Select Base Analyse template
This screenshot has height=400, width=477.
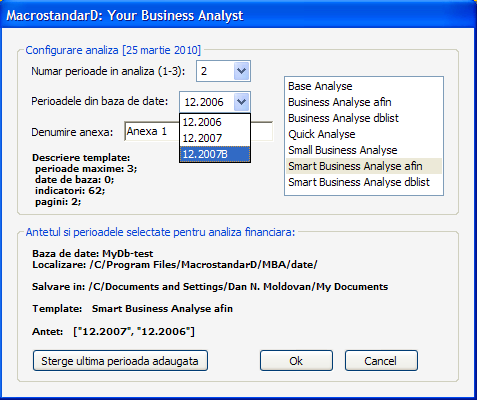click(364, 86)
